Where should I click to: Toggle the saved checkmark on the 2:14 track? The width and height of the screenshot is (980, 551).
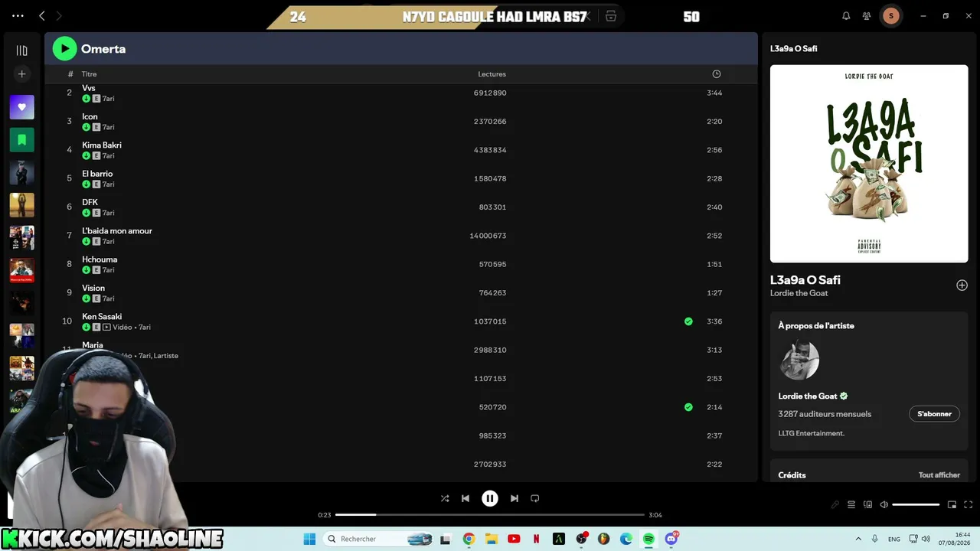coord(688,407)
